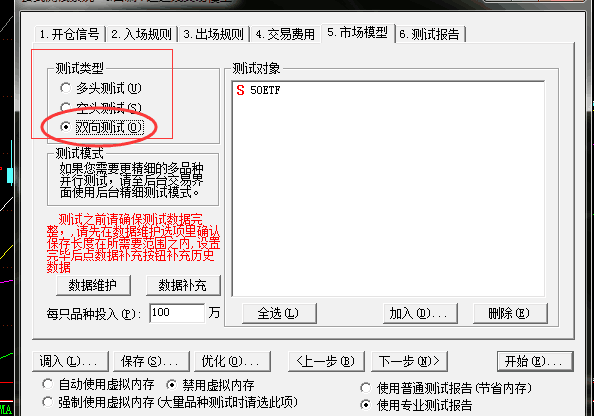Open 优化(O)... options
Image resolution: width=594 pixels, height=416 pixels.
tap(232, 361)
